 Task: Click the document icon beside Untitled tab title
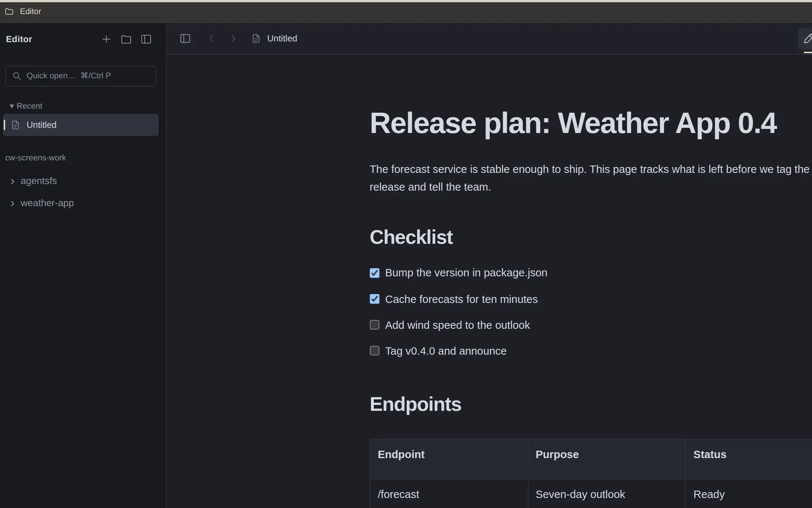[x=256, y=38]
